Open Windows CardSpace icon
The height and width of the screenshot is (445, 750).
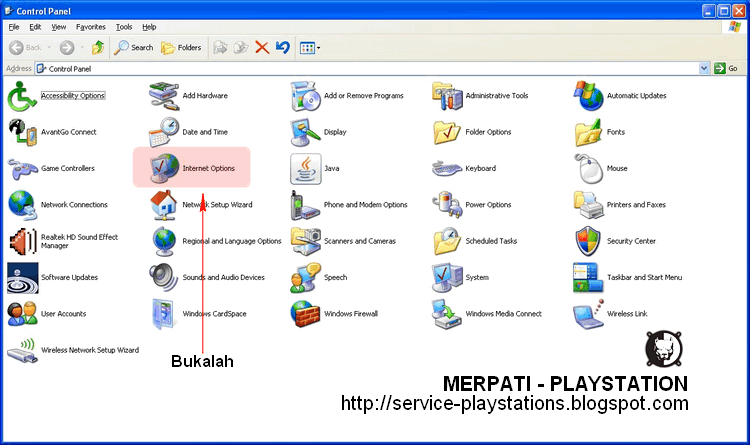164,314
